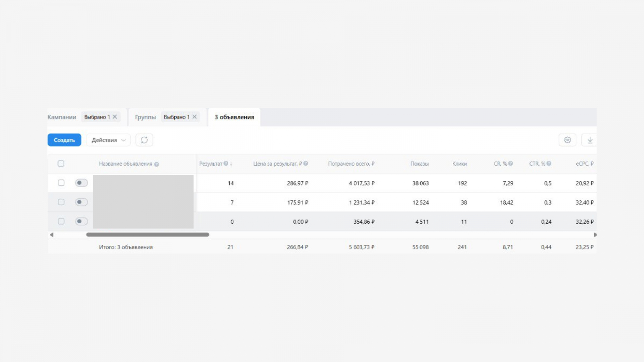644x362 pixels.
Task: Sort by eCPC, ₽ column header
Action: coord(584,164)
